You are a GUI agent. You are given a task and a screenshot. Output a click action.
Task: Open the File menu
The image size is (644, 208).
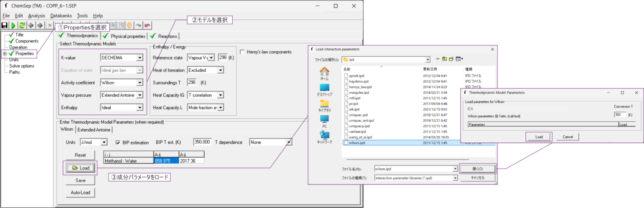6,16
